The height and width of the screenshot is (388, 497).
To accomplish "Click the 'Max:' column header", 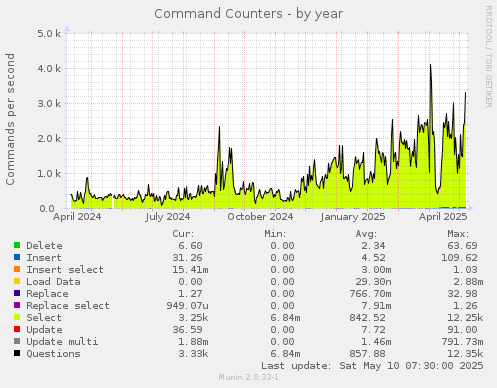I will tap(458, 234).
